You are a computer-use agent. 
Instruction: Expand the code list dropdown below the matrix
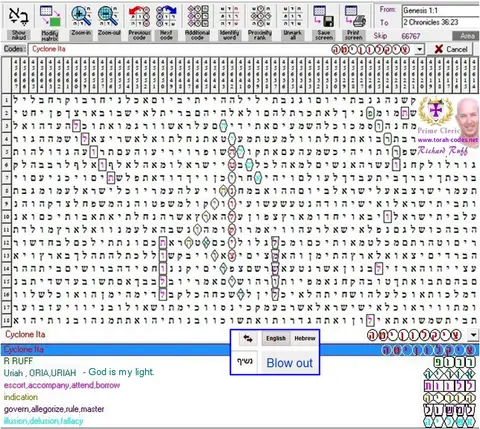[x=473, y=335]
